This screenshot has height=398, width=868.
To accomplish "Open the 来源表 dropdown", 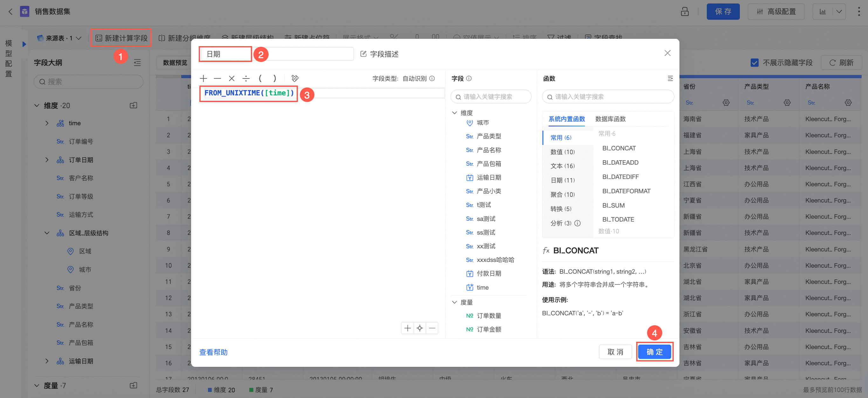I will point(59,38).
